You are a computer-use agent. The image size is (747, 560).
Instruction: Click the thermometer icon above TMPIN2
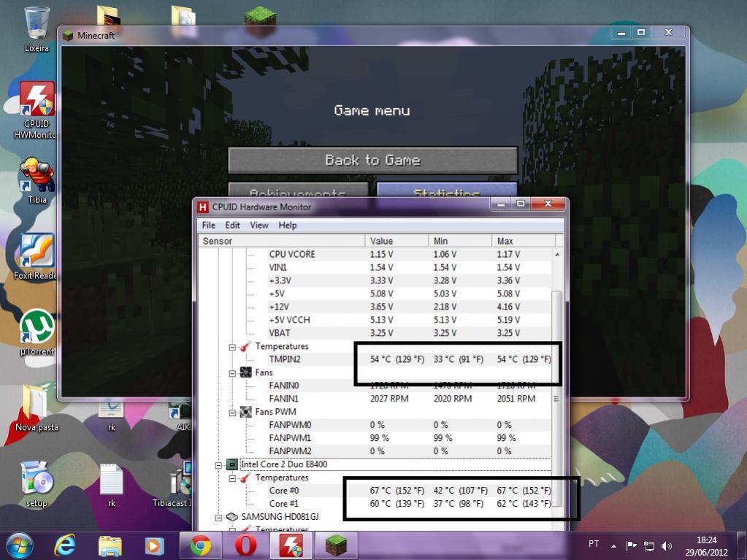coord(246,346)
